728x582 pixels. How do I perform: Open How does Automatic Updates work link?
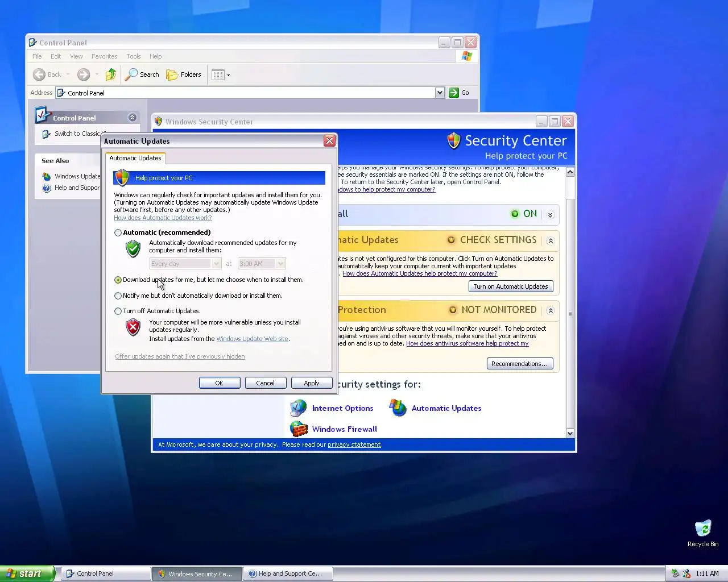click(163, 218)
